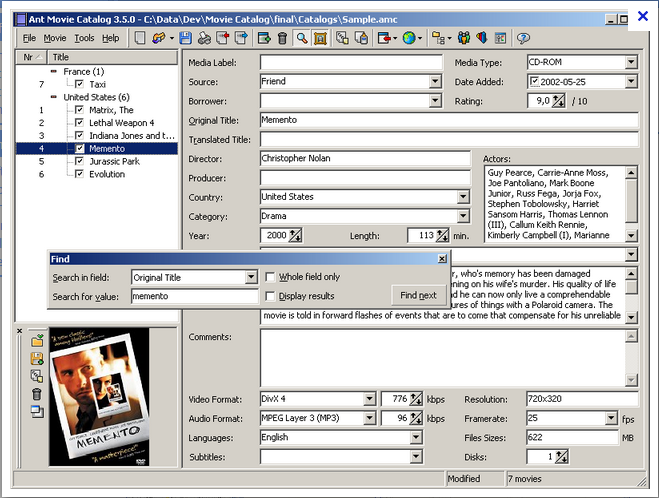Click the Actors list scrollbar down arrow
The image size is (659, 498).
pos(631,236)
